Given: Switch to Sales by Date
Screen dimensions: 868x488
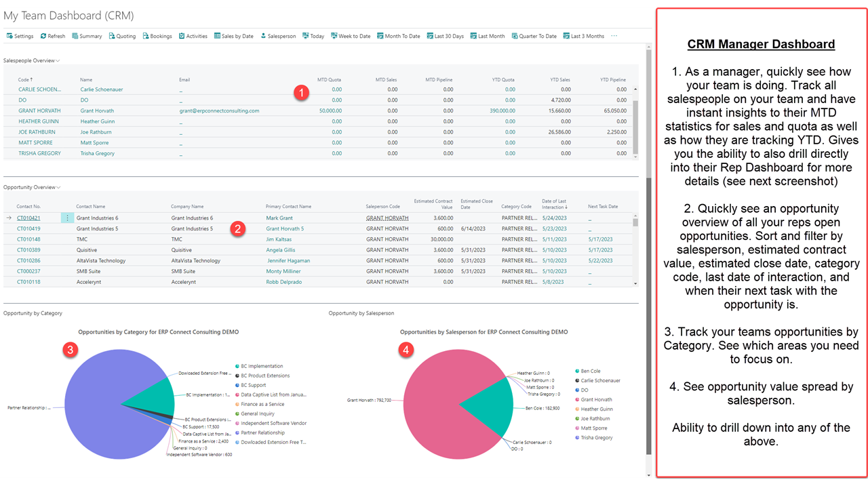Looking at the screenshot, I should (234, 36).
